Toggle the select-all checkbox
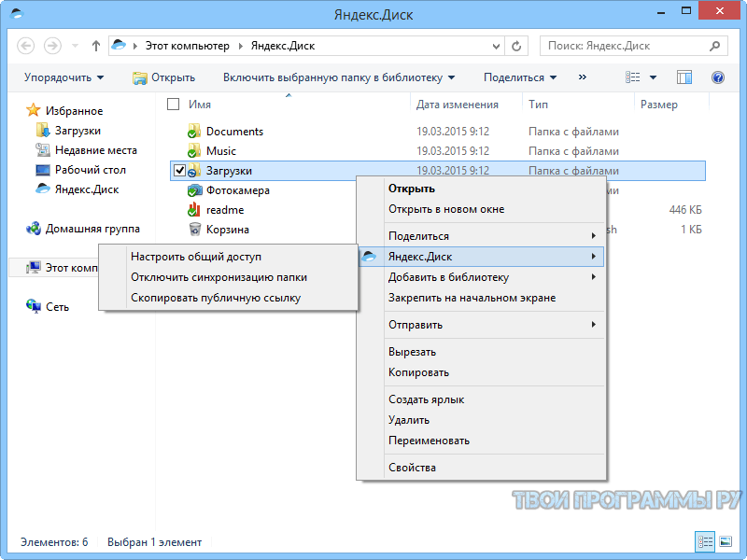 pos(174,104)
